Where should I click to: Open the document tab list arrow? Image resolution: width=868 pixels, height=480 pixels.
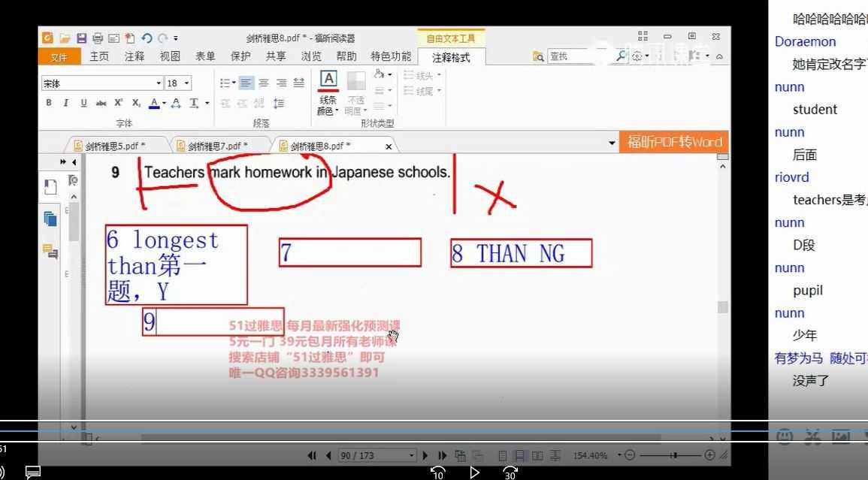click(x=612, y=143)
